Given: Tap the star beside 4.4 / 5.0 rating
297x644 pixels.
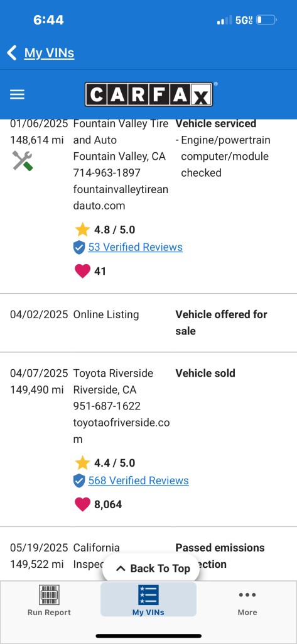Looking at the screenshot, I should click(x=82, y=463).
